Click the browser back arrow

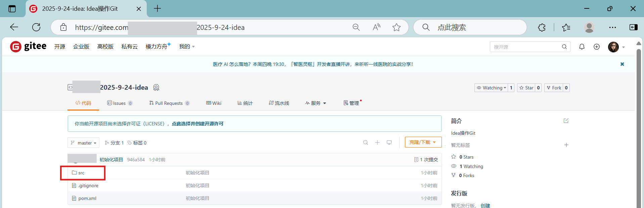(x=14, y=27)
